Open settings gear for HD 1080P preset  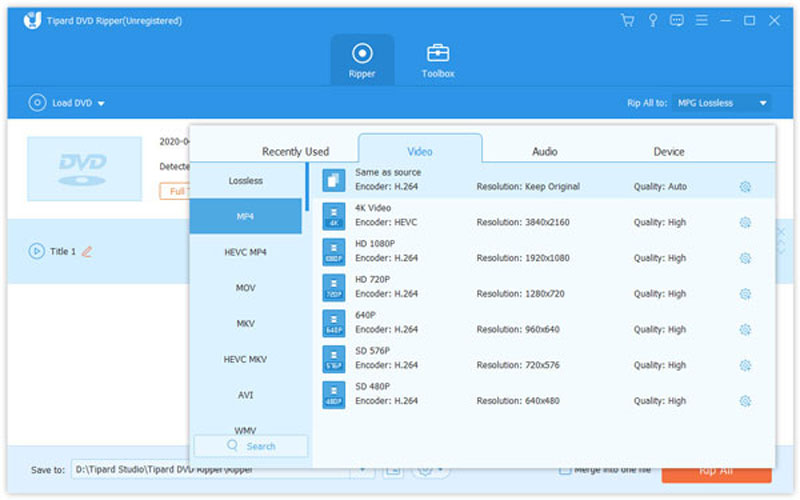click(744, 258)
